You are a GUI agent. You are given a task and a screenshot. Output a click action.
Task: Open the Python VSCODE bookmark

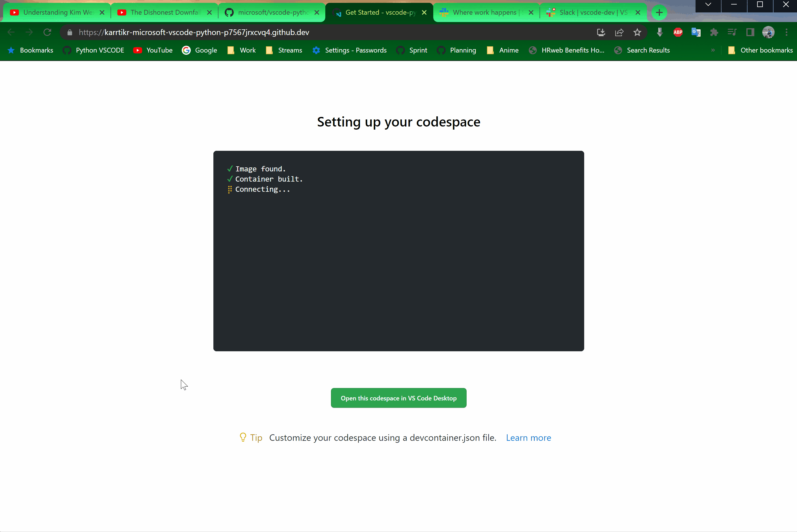[99, 50]
